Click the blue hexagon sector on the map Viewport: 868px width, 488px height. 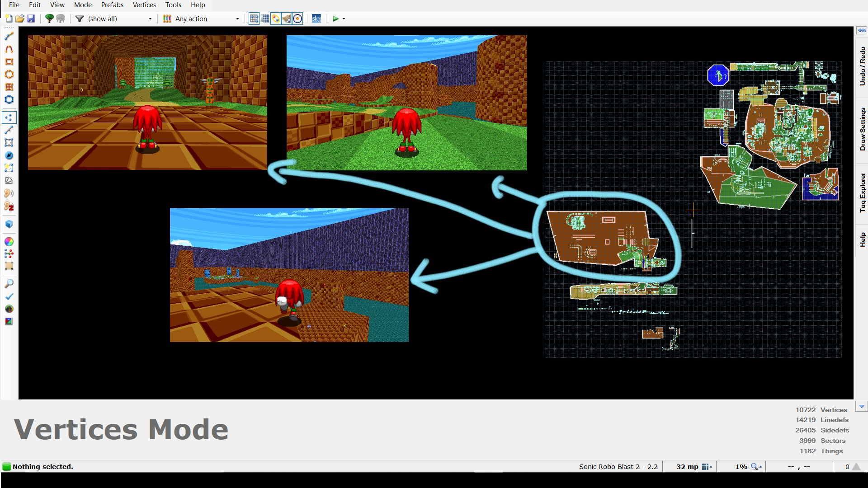coord(718,75)
